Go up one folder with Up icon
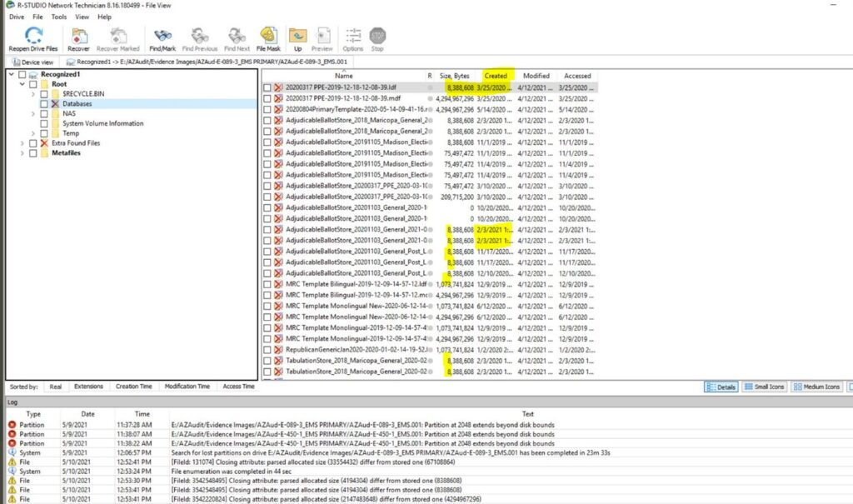 297,36
